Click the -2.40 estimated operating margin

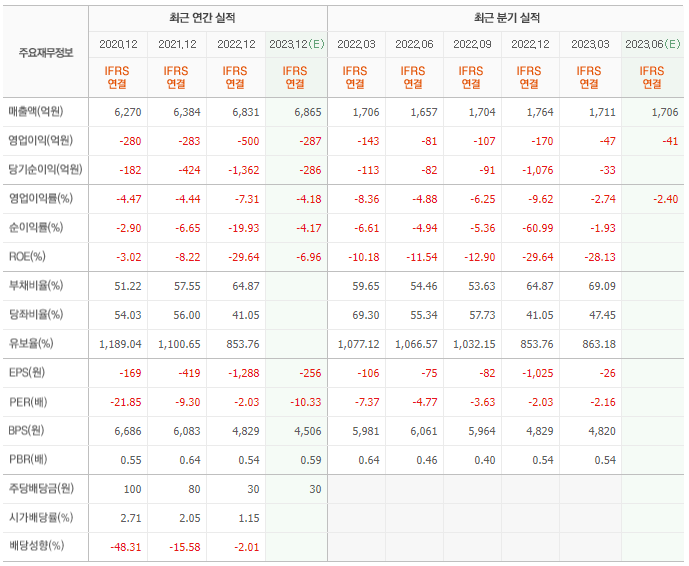665,200
